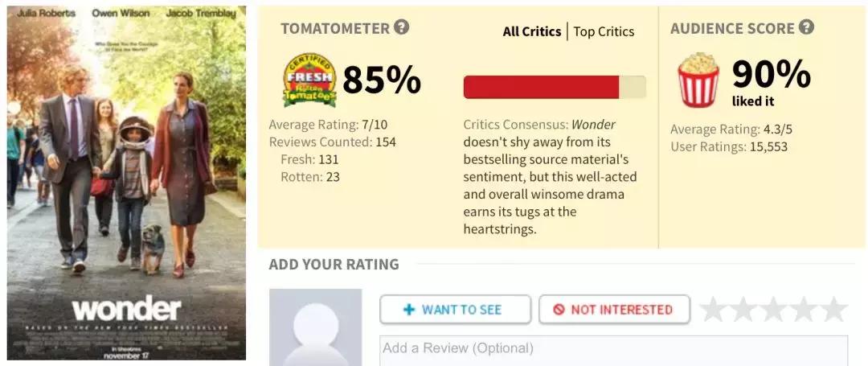868x366 pixels.
Task: Click the Reviews Counted: 154 text
Action: point(332,142)
